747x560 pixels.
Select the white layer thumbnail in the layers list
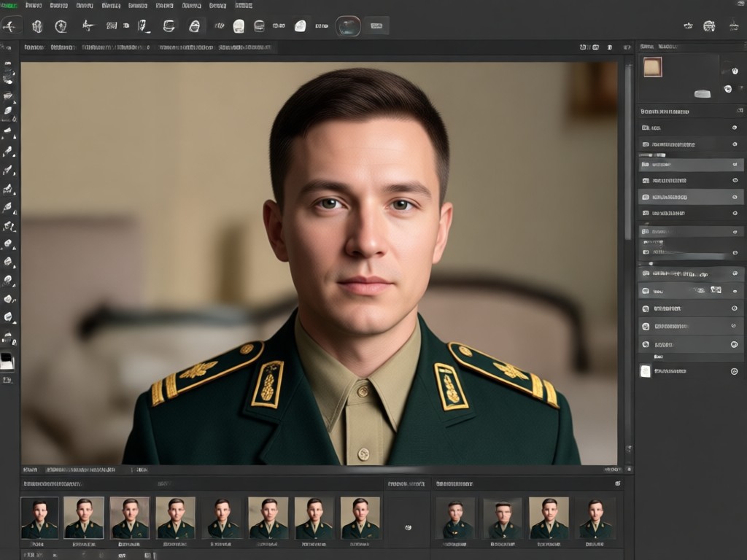(645, 371)
